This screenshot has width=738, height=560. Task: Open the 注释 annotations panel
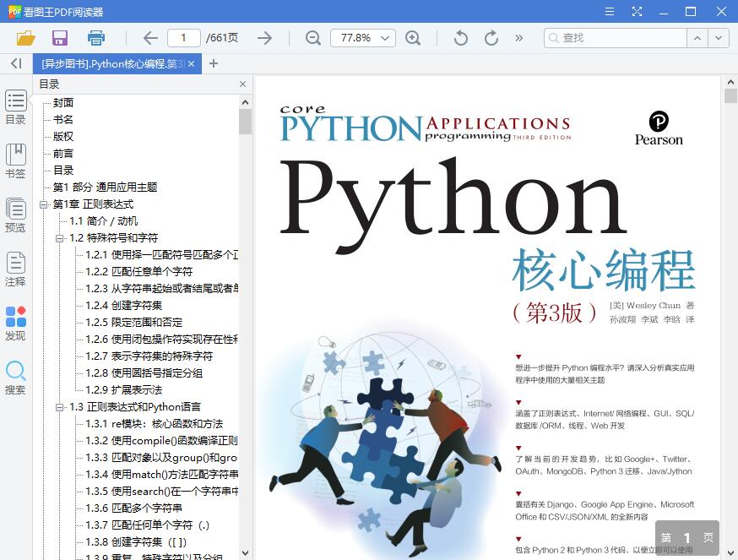pos(15,269)
